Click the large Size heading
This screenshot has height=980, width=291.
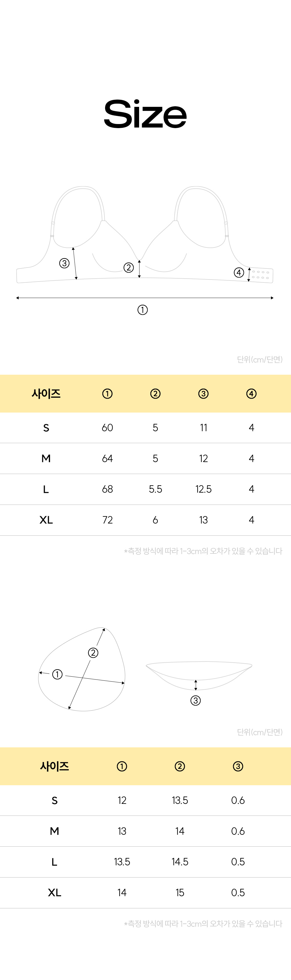tap(145, 114)
